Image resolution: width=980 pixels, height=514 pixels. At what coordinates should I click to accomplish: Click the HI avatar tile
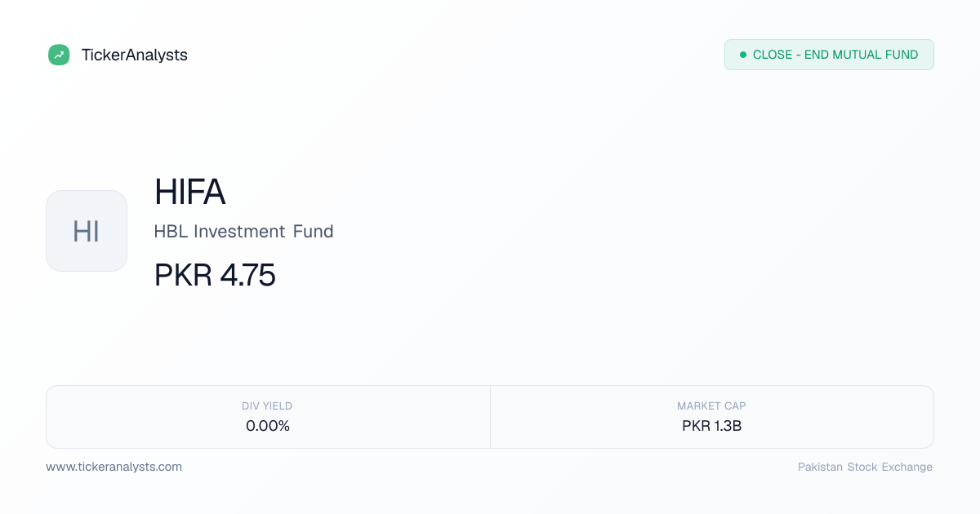click(x=87, y=231)
